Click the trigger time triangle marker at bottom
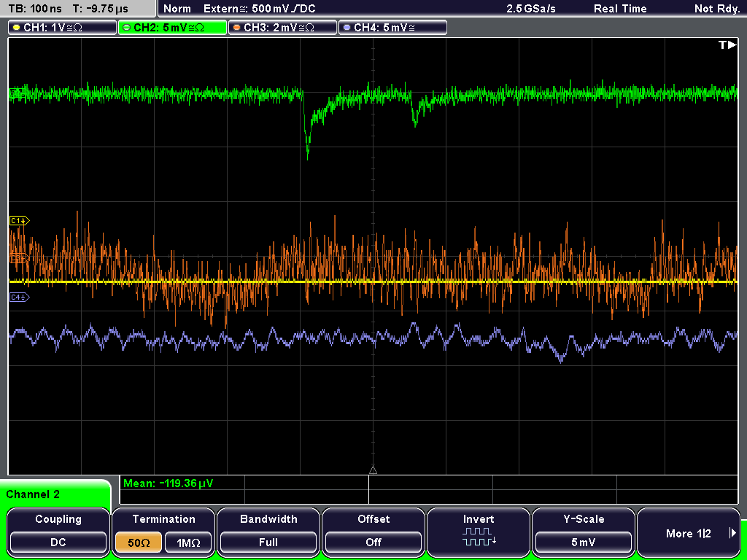Screen dimensions: 747x560 pos(373,470)
